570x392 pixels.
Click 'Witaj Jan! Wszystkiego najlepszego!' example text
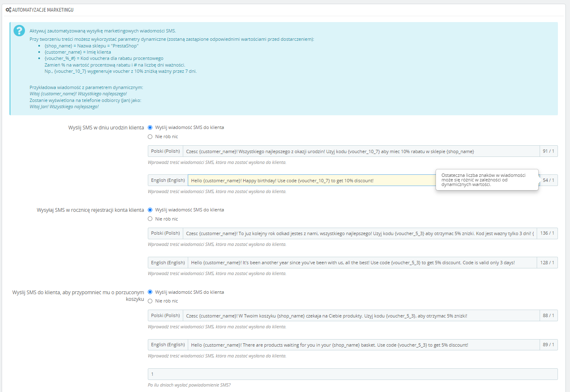(x=64, y=107)
